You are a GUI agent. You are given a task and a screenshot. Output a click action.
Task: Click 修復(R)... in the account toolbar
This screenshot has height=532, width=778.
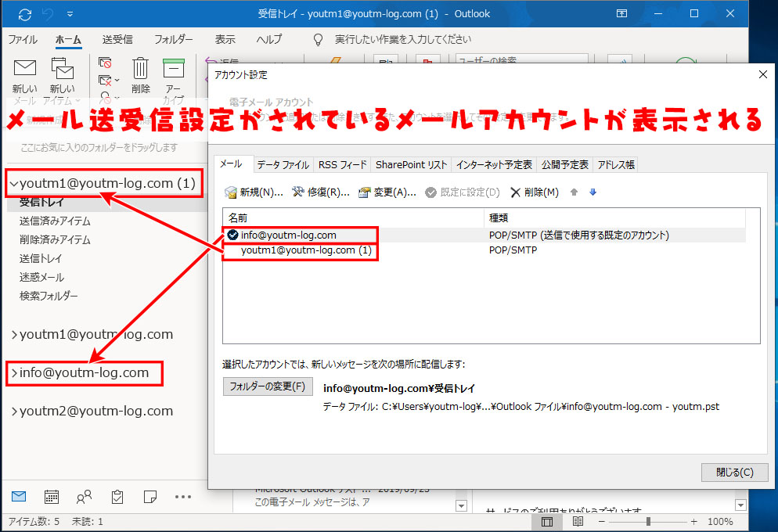pos(321,192)
